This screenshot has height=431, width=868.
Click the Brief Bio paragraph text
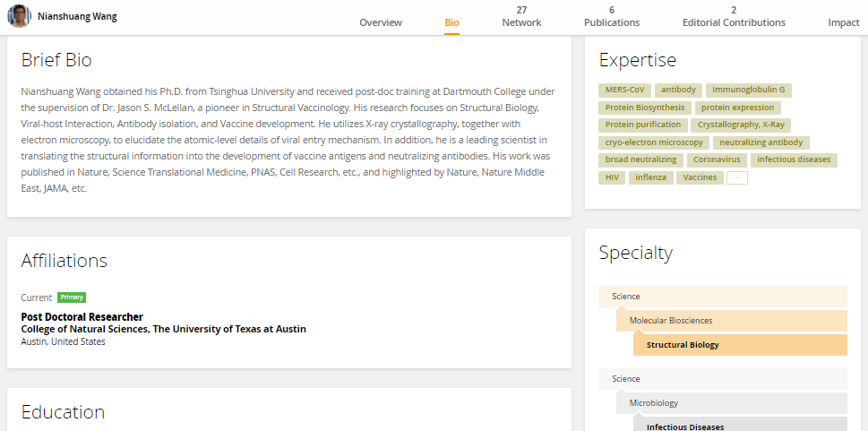288,140
